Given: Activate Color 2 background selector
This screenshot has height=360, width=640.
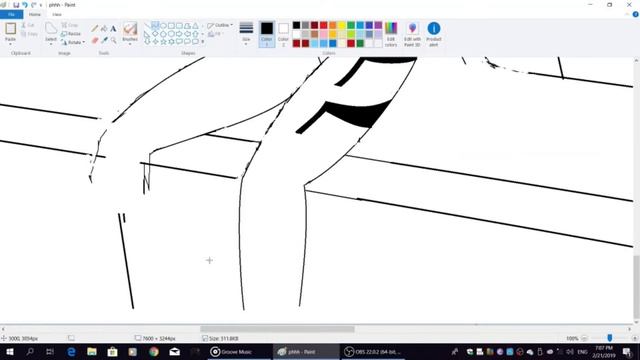Looking at the screenshot, I should [283, 34].
